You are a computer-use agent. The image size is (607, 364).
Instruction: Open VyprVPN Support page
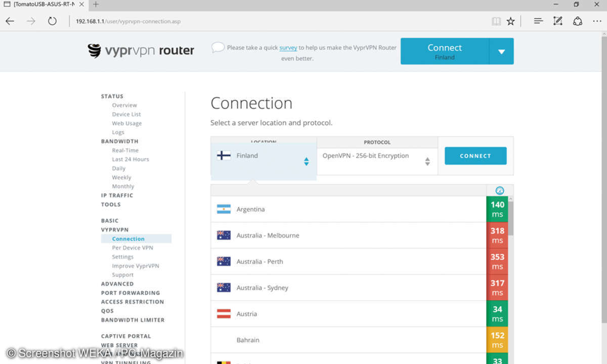tap(123, 275)
